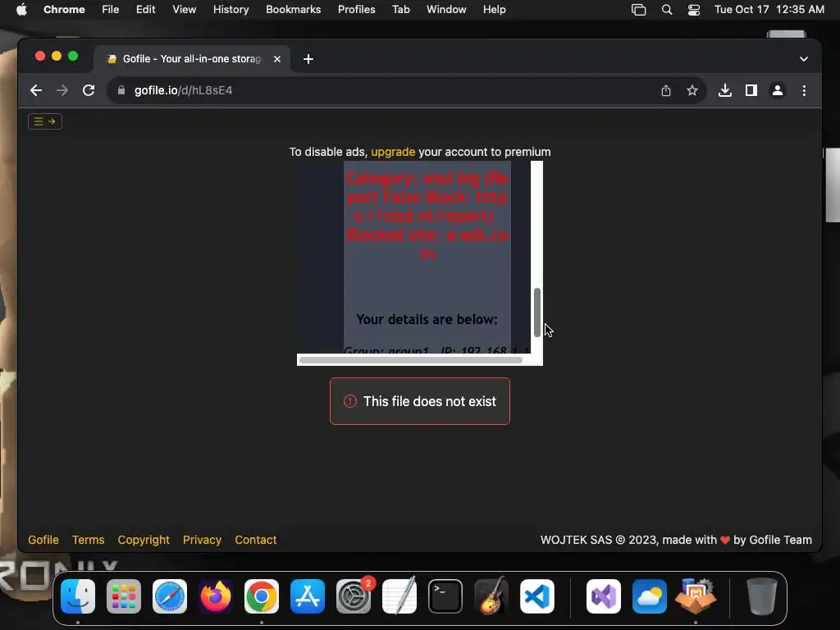Open the Window menu

(446, 10)
